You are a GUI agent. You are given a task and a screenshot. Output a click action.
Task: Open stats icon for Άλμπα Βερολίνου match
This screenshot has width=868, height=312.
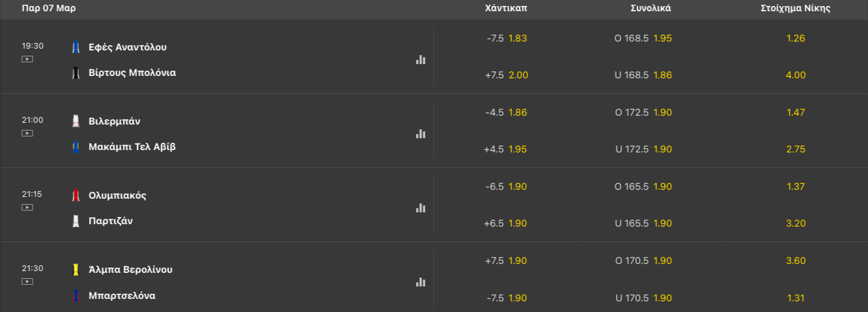pos(421,282)
